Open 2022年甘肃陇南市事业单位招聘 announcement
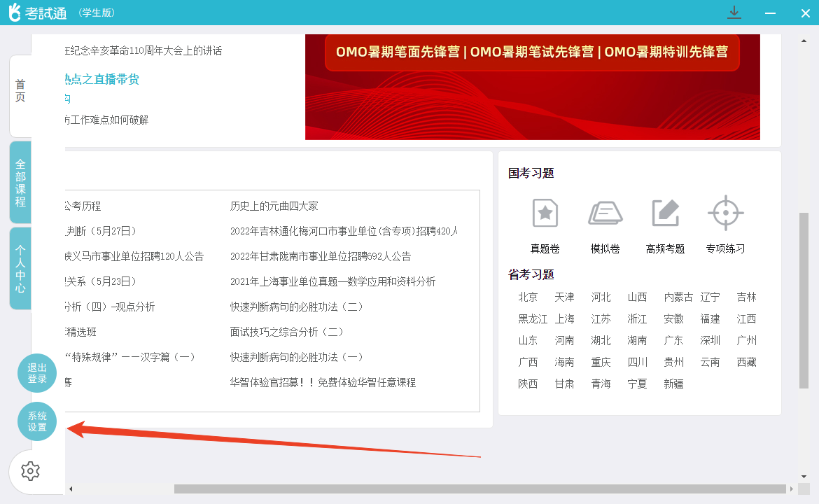 point(320,256)
